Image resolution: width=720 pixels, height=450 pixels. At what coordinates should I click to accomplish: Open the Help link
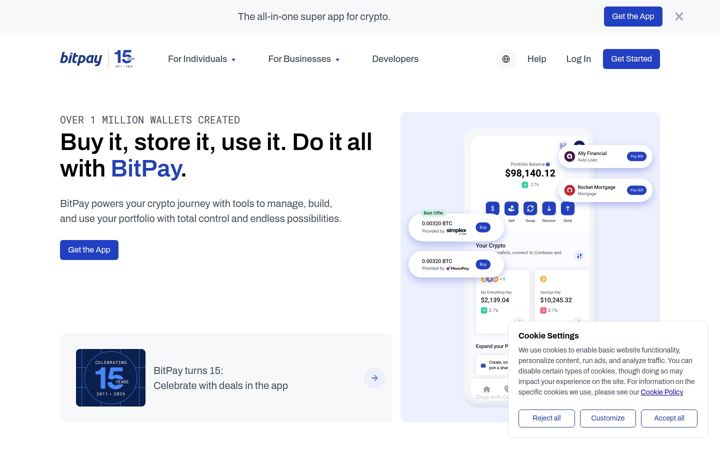(x=536, y=59)
